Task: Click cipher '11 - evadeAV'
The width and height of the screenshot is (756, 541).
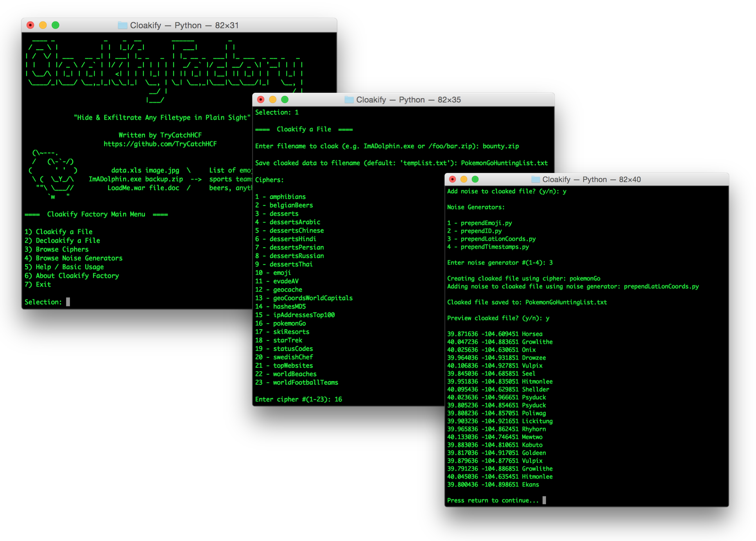Action: point(277,281)
